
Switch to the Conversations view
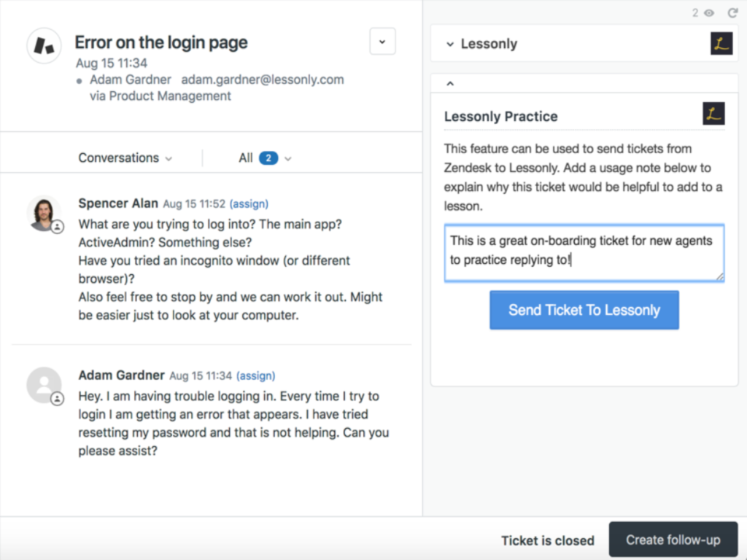pos(124,157)
